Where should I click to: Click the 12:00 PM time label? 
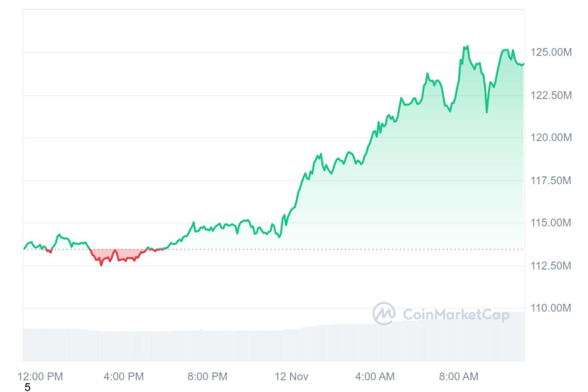click(x=40, y=376)
